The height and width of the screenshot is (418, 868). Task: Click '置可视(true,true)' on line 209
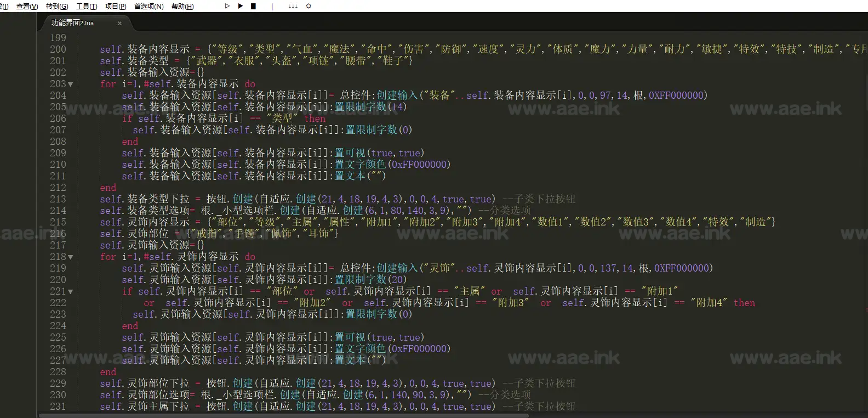pos(380,153)
